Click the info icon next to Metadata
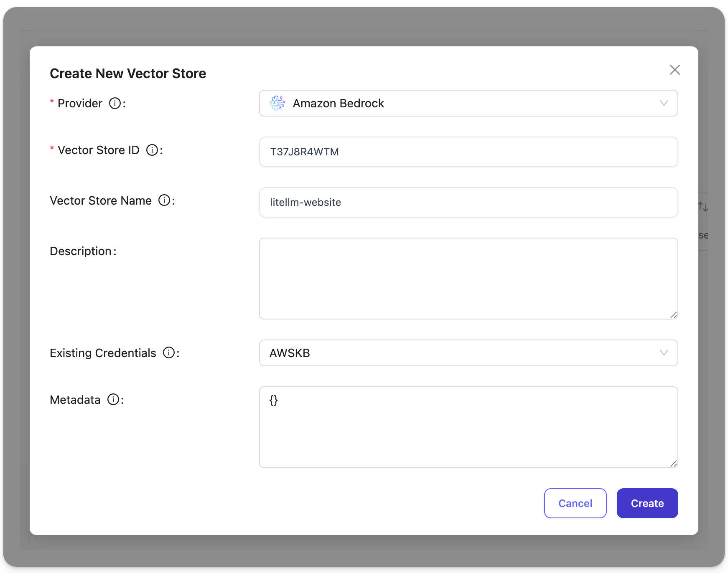Viewport: 728px width, 573px height. pyautogui.click(x=113, y=400)
